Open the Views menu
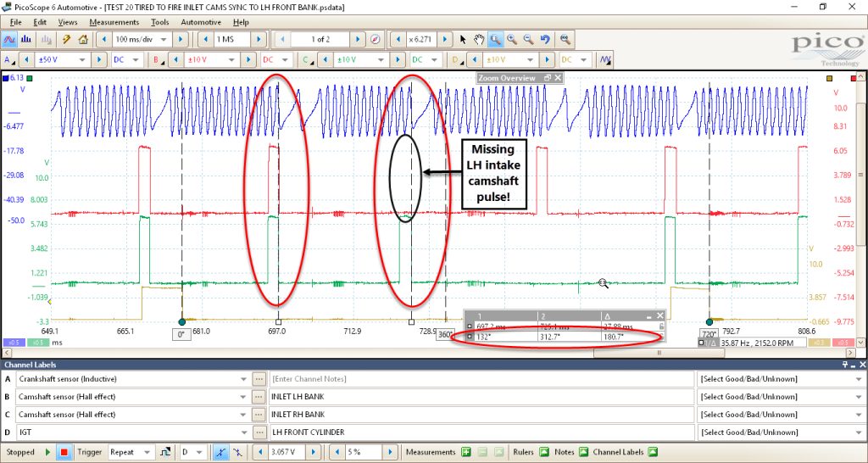The image size is (868, 463). [x=68, y=22]
